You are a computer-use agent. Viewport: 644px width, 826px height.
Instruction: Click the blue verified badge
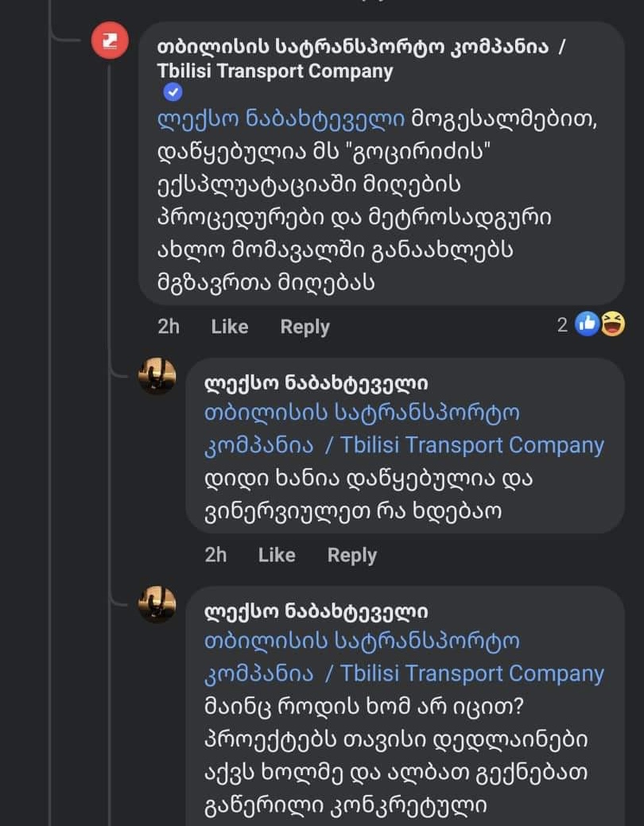(x=173, y=93)
